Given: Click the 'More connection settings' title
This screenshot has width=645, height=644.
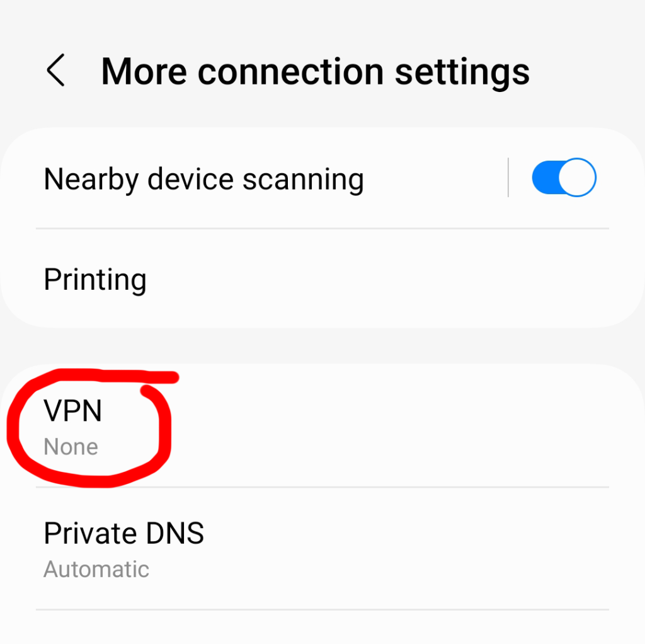Looking at the screenshot, I should coord(315,72).
